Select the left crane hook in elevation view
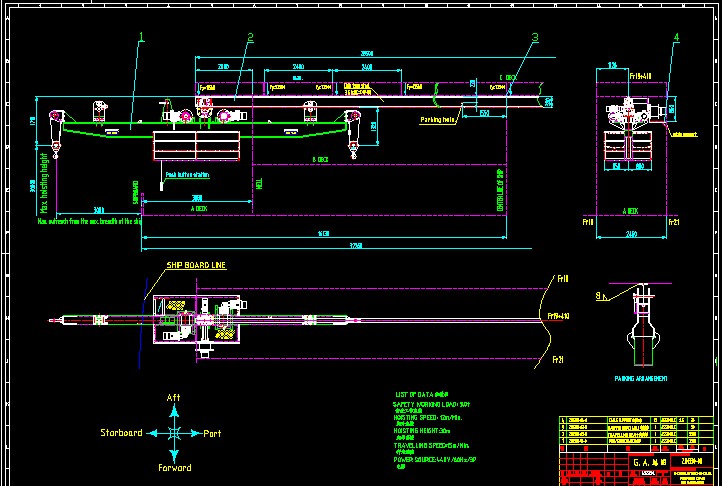The height and width of the screenshot is (486, 723). coord(57,148)
